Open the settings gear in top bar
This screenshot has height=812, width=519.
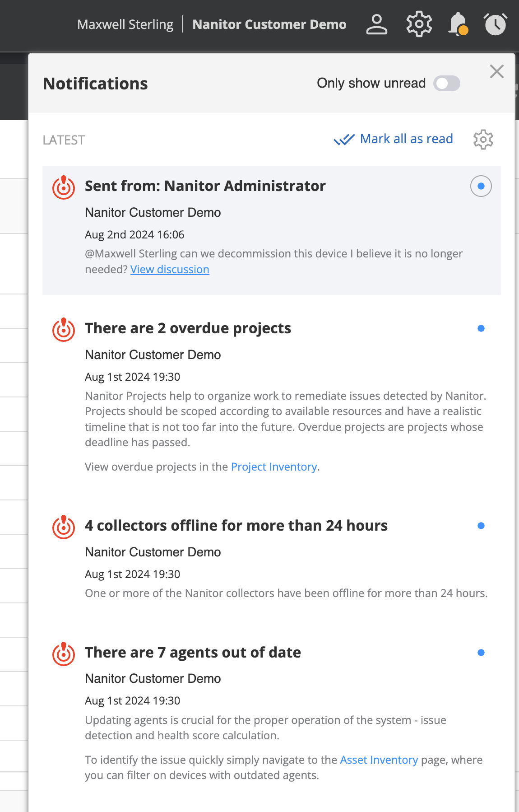point(419,24)
